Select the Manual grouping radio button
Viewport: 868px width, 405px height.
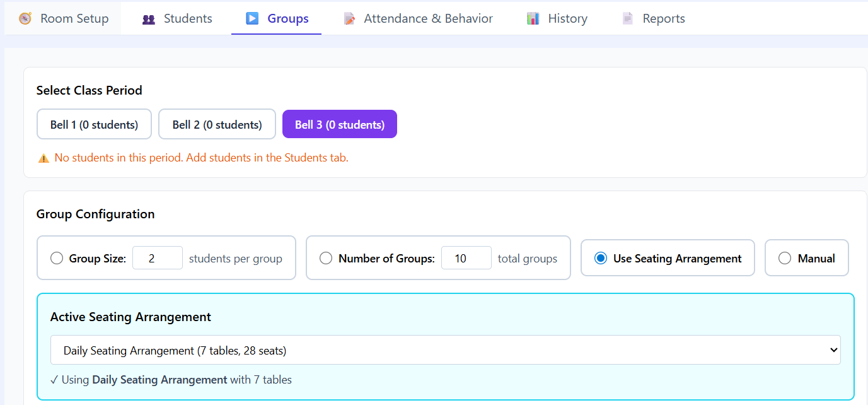[784, 257]
